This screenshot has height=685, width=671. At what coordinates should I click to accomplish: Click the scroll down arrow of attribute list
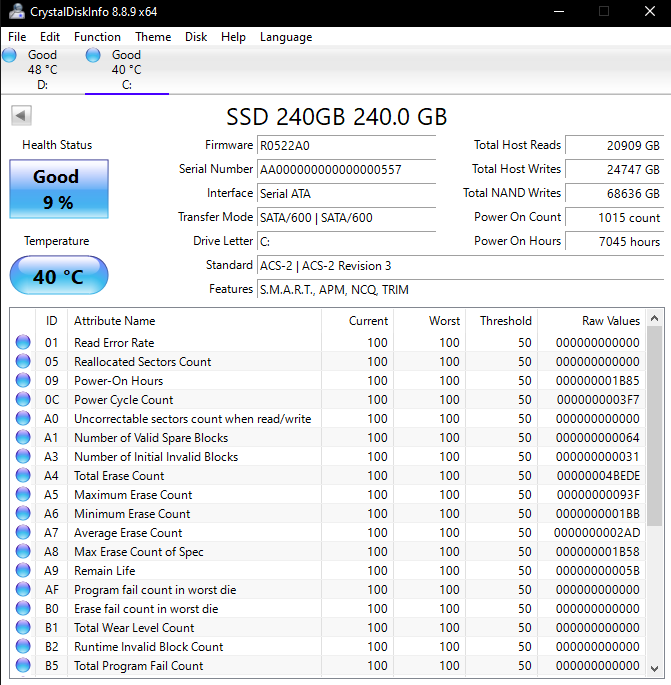654,668
